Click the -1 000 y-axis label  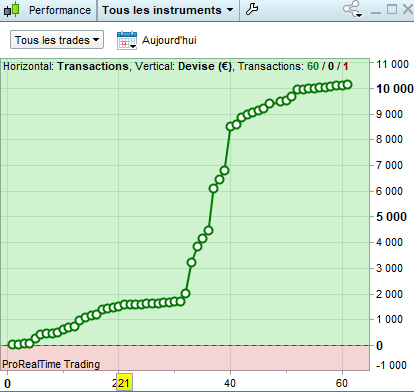(x=391, y=365)
